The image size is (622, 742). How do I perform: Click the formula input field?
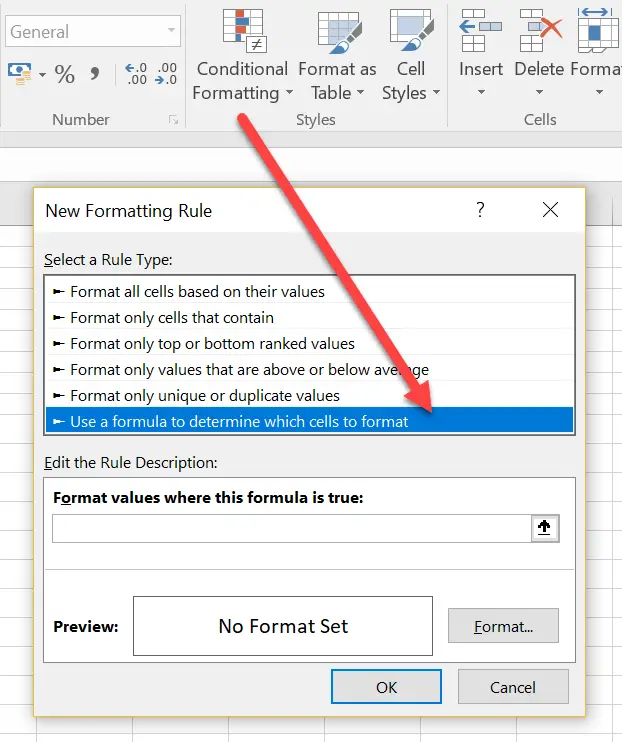click(292, 529)
